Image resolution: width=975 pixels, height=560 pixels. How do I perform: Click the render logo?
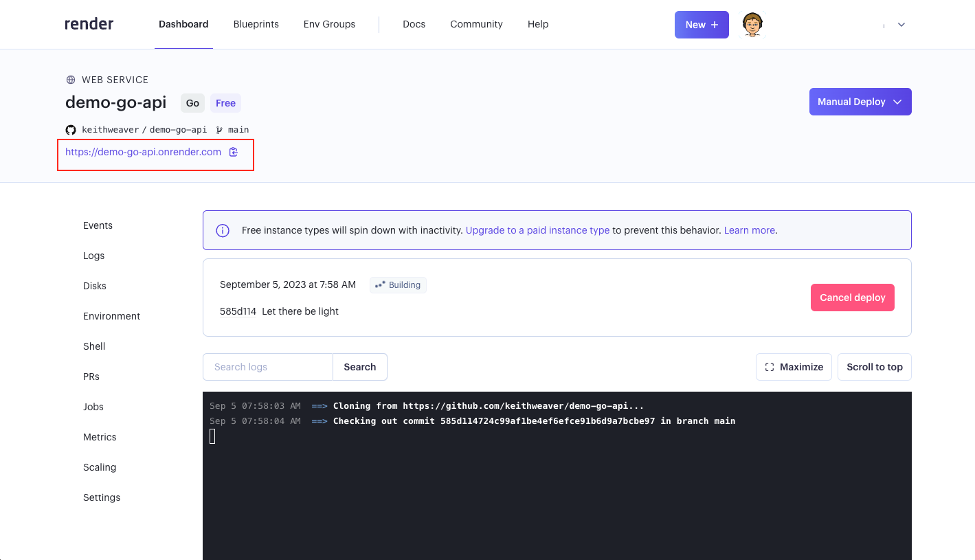89,24
